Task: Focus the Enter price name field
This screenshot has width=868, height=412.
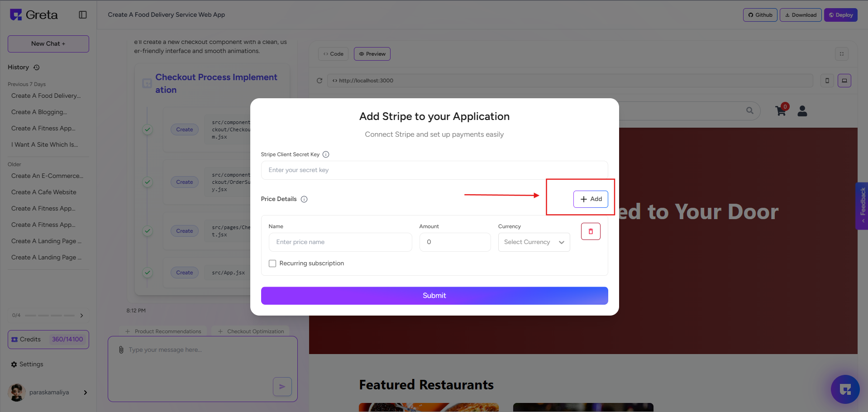Action: pos(340,242)
